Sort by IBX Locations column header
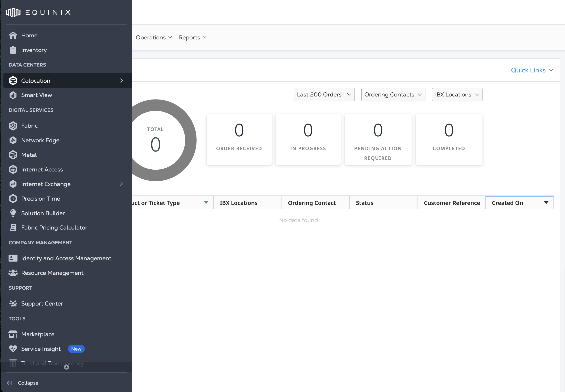This screenshot has height=392, width=565. pos(247,203)
